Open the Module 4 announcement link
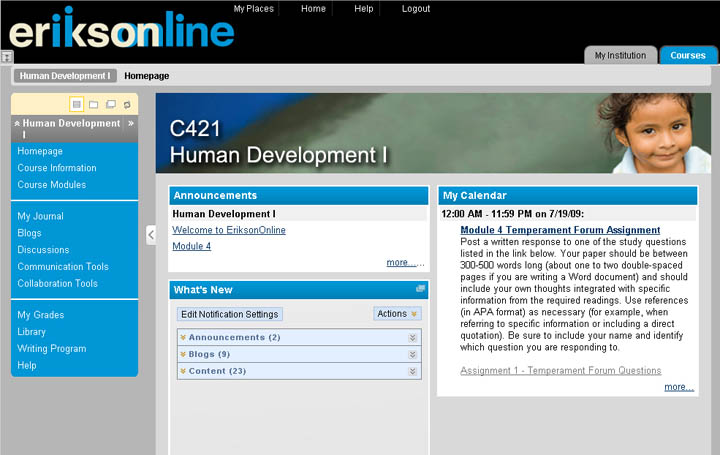The height and width of the screenshot is (455, 720). (191, 246)
